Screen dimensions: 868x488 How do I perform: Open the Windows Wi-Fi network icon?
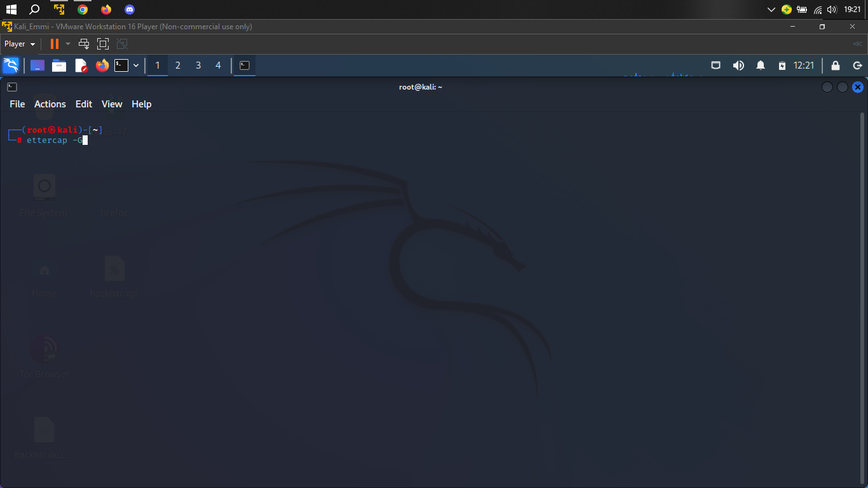(818, 10)
